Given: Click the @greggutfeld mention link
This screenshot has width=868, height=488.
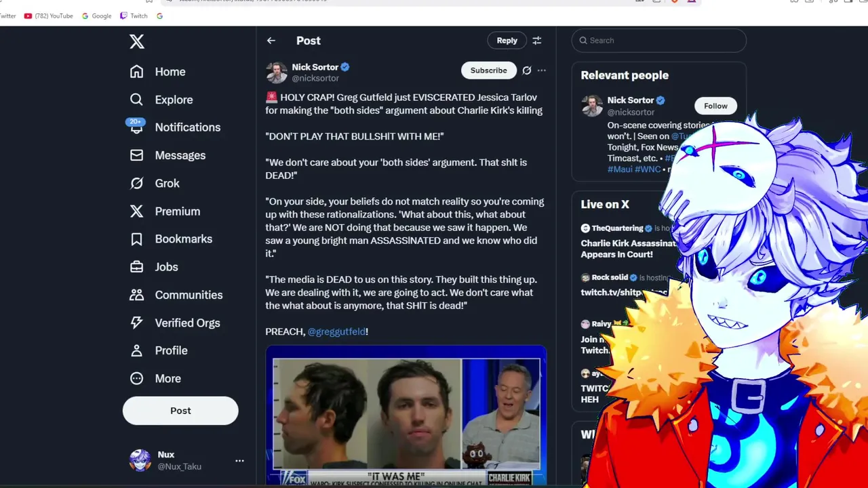Looking at the screenshot, I should click(336, 331).
